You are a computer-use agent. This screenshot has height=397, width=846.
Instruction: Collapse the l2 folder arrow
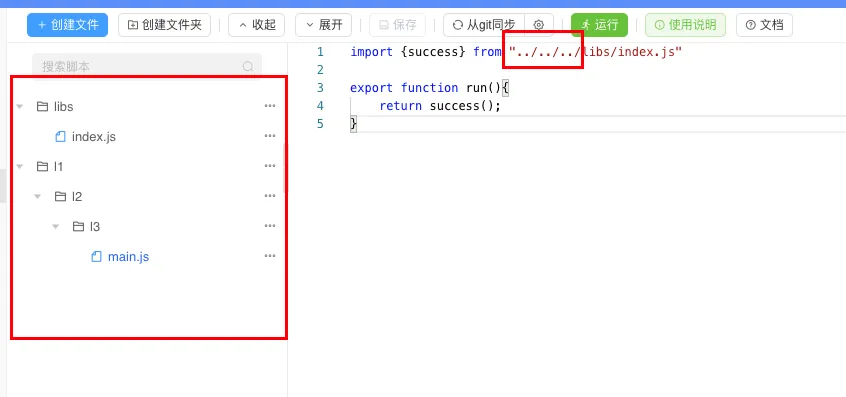coord(38,197)
